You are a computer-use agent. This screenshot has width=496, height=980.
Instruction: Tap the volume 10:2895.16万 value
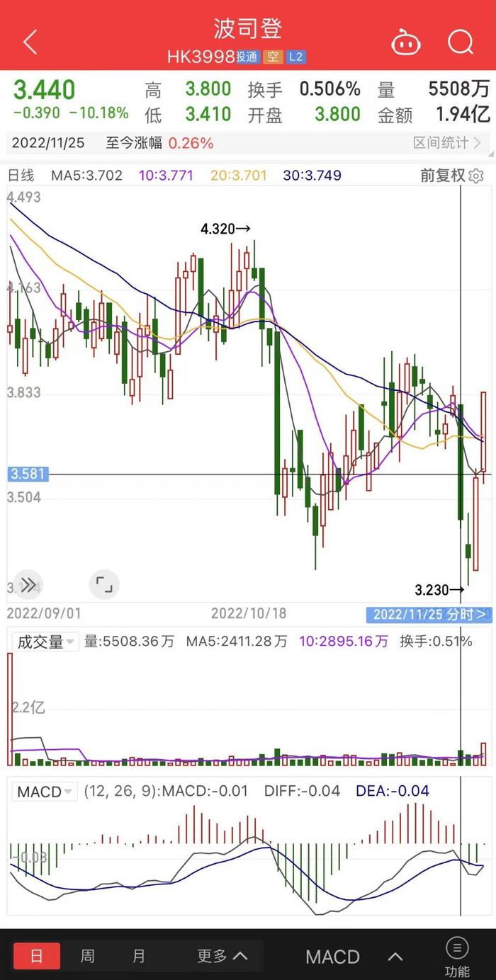point(344,642)
